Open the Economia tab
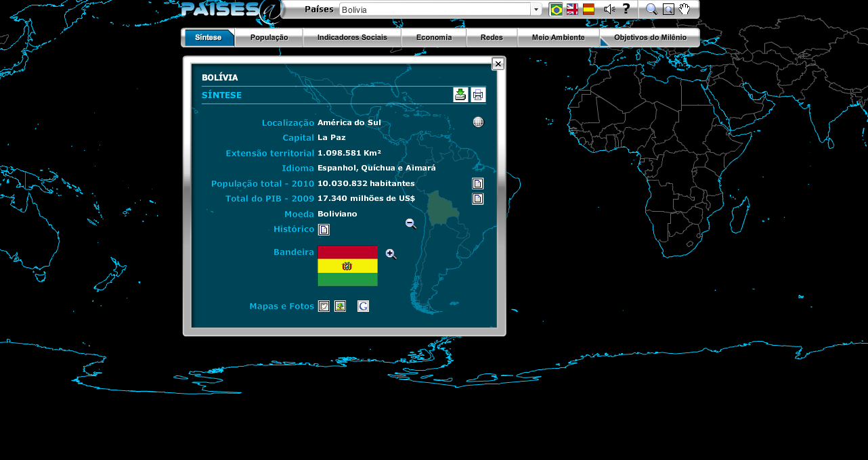 pyautogui.click(x=433, y=37)
